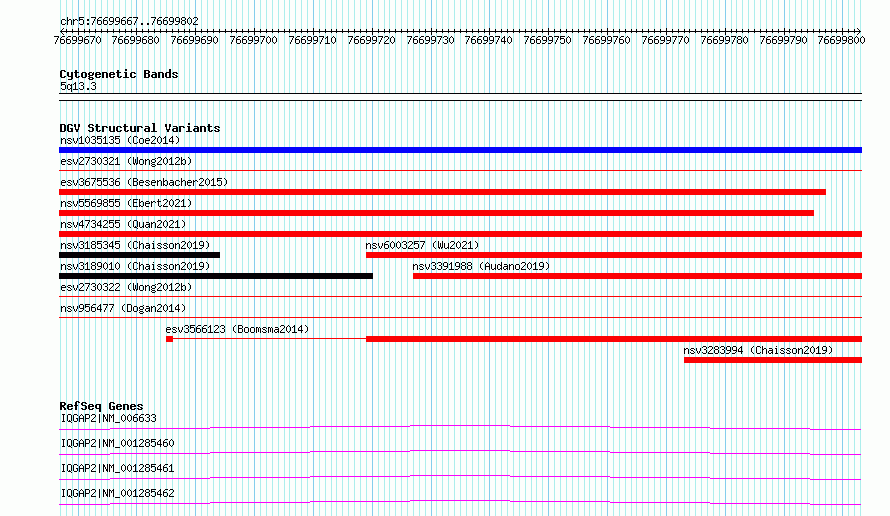Open IQGAP2|NM_001285462 gene label

[117, 493]
